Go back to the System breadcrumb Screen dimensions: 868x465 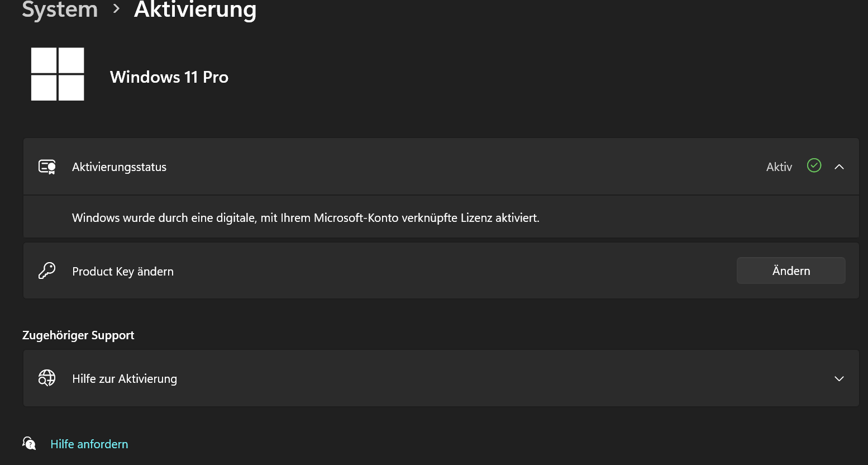[x=60, y=9]
